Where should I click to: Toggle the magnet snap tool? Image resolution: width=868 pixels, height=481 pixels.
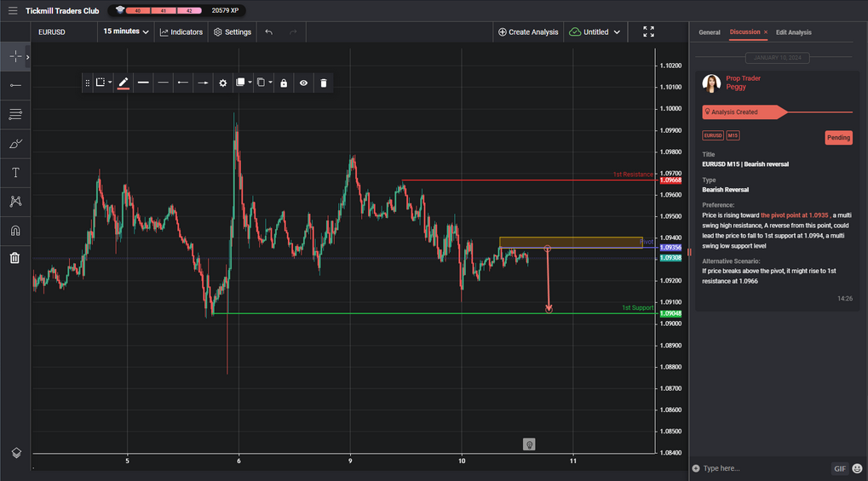coord(15,230)
